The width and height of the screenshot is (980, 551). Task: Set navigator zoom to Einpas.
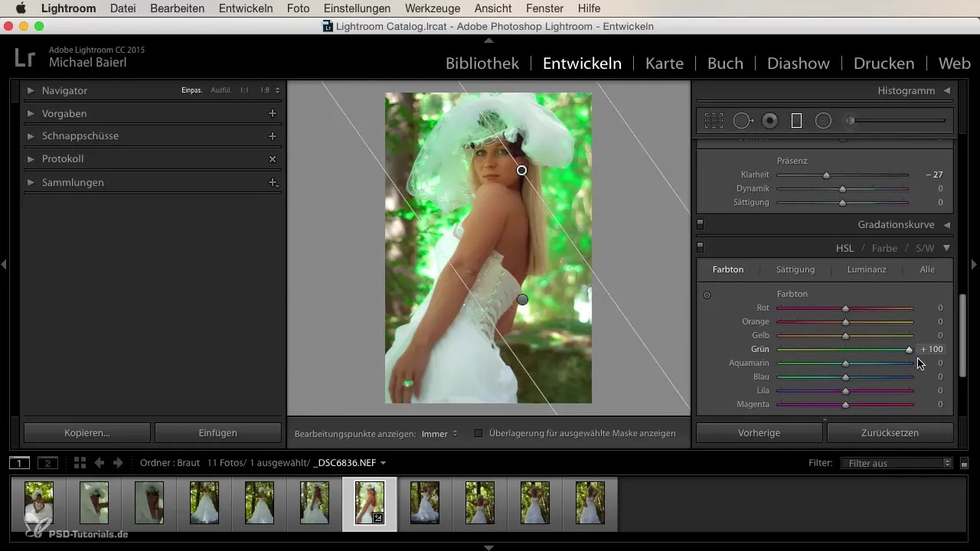point(191,90)
